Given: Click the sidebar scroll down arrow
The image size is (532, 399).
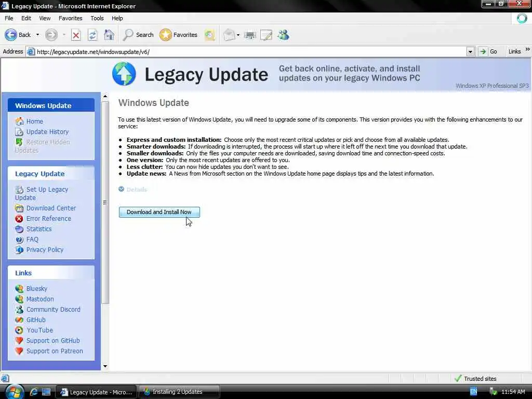Looking at the screenshot, I should coord(105,366).
